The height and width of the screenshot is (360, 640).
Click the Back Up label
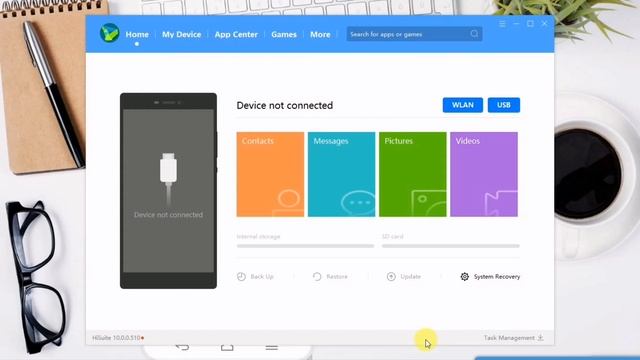click(262, 277)
